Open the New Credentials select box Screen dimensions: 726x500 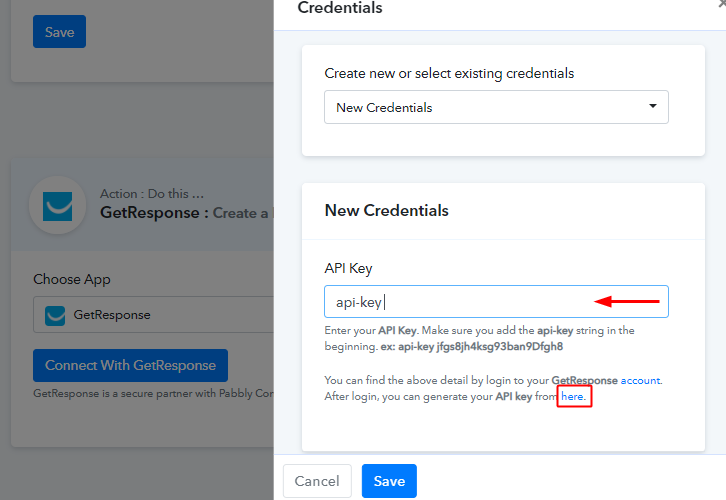click(496, 107)
